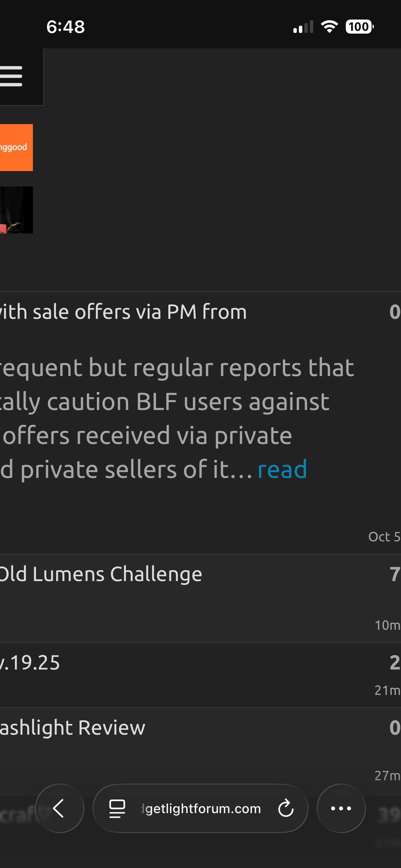This screenshot has width=401, height=868.
Task: Follow the blue "read" link
Action: tap(282, 470)
